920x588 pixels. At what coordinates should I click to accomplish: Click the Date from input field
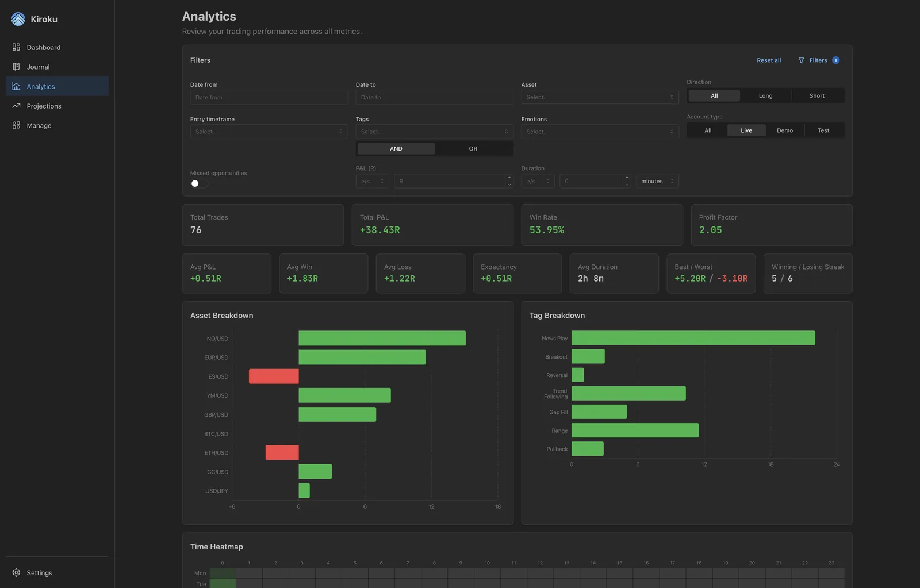pos(269,97)
